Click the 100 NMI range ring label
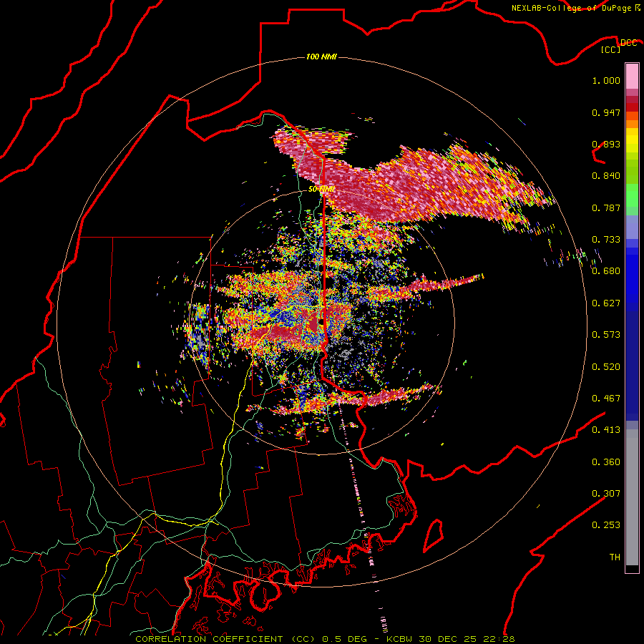 pos(321,57)
